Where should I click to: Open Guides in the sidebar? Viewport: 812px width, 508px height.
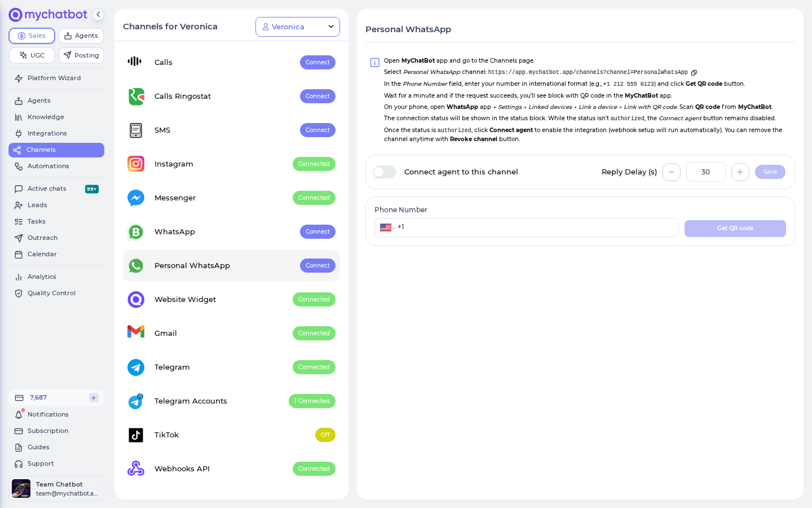[56, 448]
